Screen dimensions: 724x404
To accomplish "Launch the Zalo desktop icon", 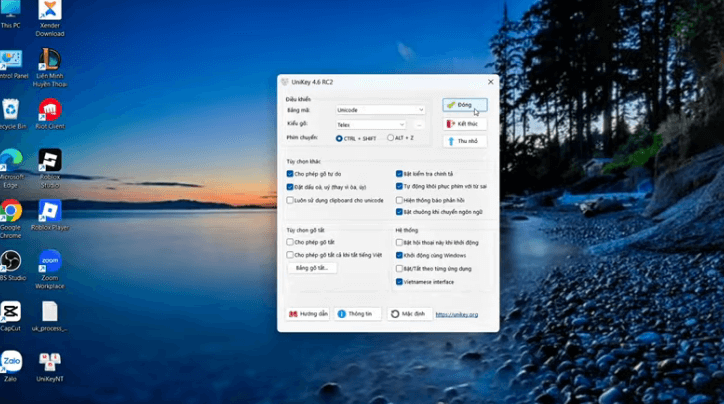I will click(x=11, y=362).
